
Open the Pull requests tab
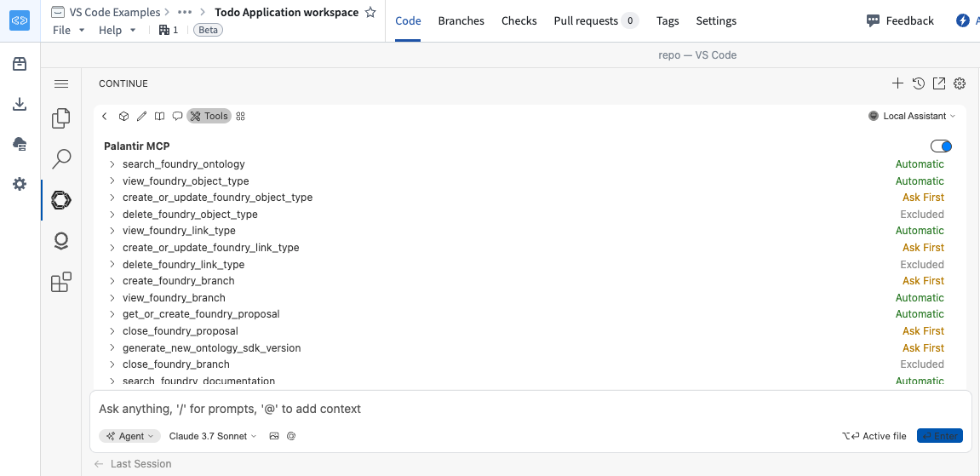tap(596, 20)
